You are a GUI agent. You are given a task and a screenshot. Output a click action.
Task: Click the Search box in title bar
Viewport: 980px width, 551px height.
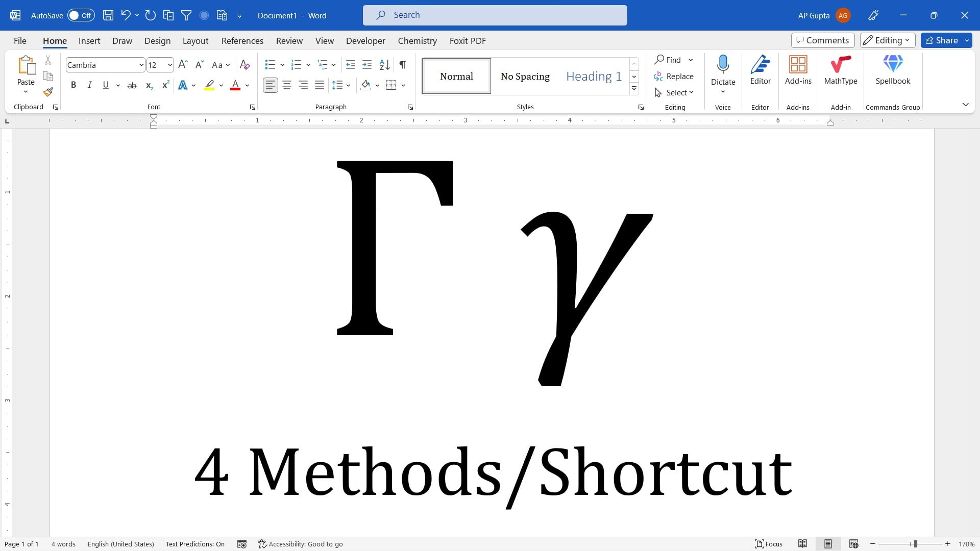point(495,15)
